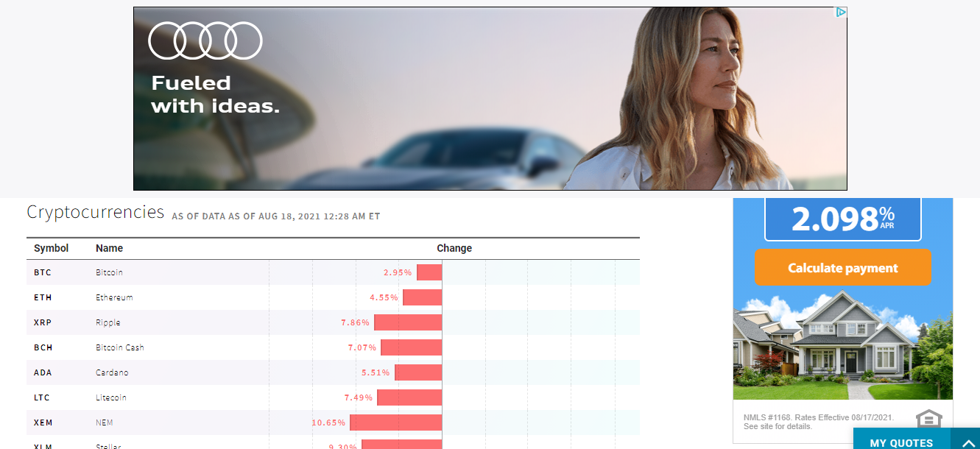Select the Ripple row name
The height and width of the screenshot is (449, 980).
point(107,322)
